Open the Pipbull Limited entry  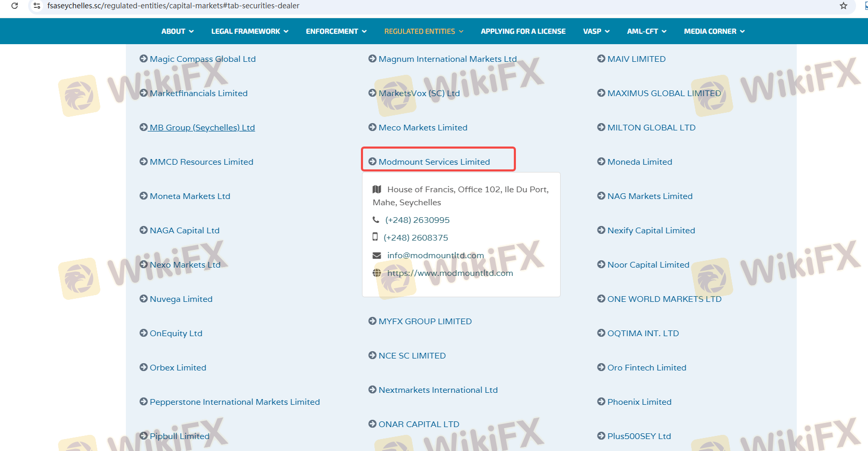click(x=180, y=436)
